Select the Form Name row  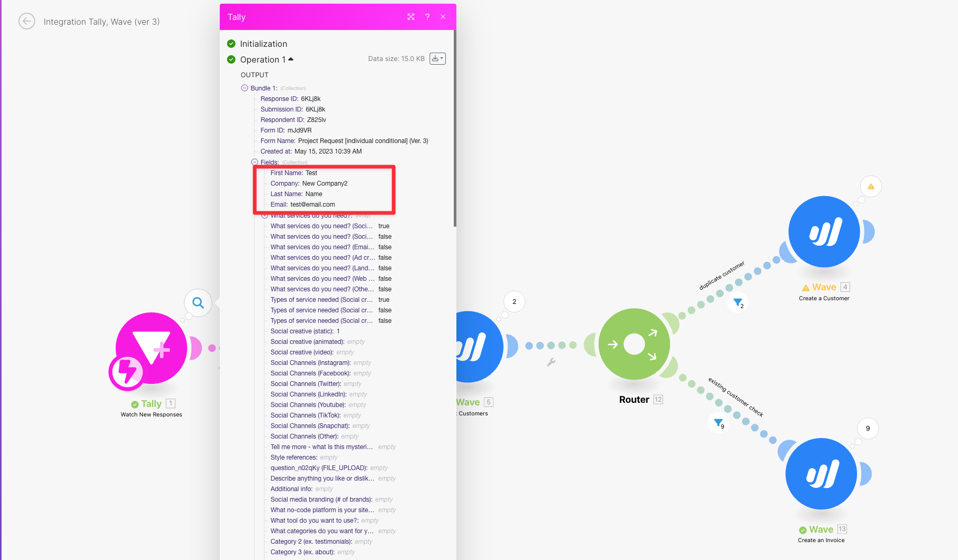[x=344, y=141]
